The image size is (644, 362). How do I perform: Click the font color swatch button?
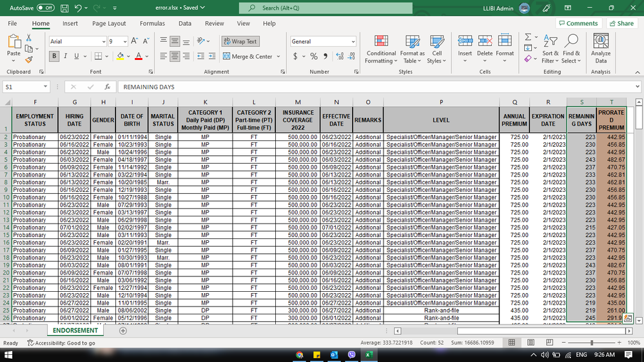pos(139,57)
